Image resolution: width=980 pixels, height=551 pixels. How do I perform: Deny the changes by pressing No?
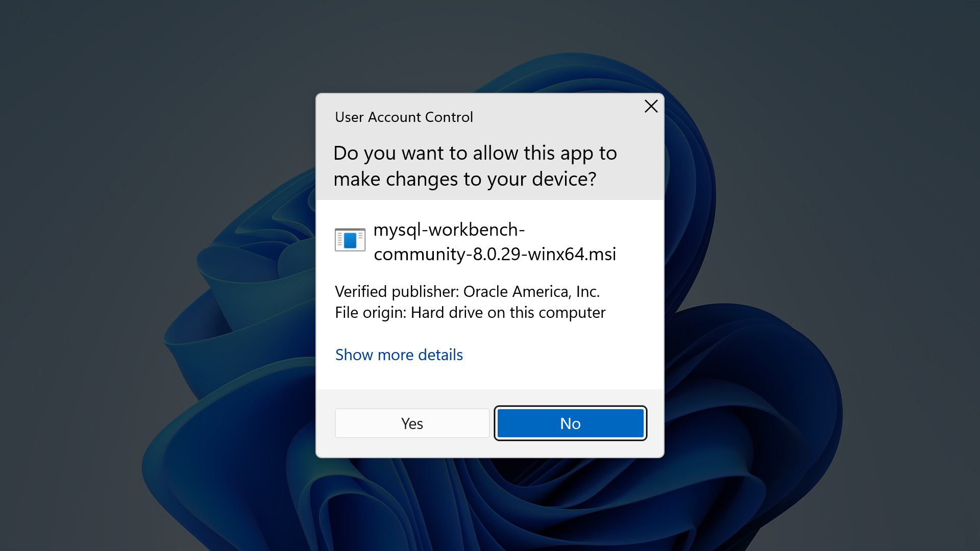point(570,423)
